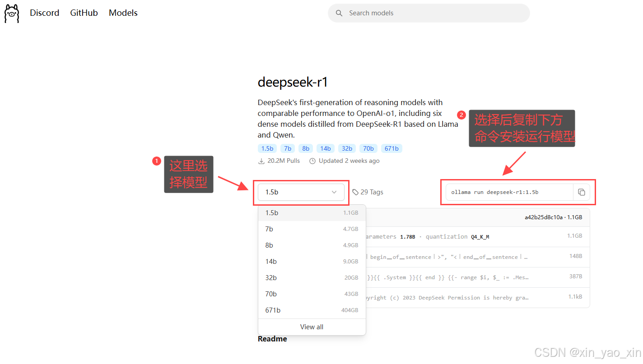Go to the Models page

[x=123, y=13]
